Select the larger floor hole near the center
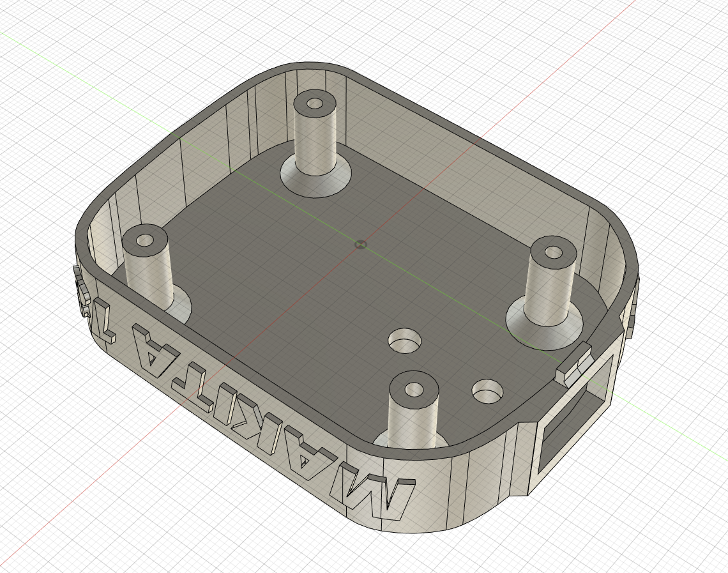728x573 pixels. pyautogui.click(x=404, y=340)
